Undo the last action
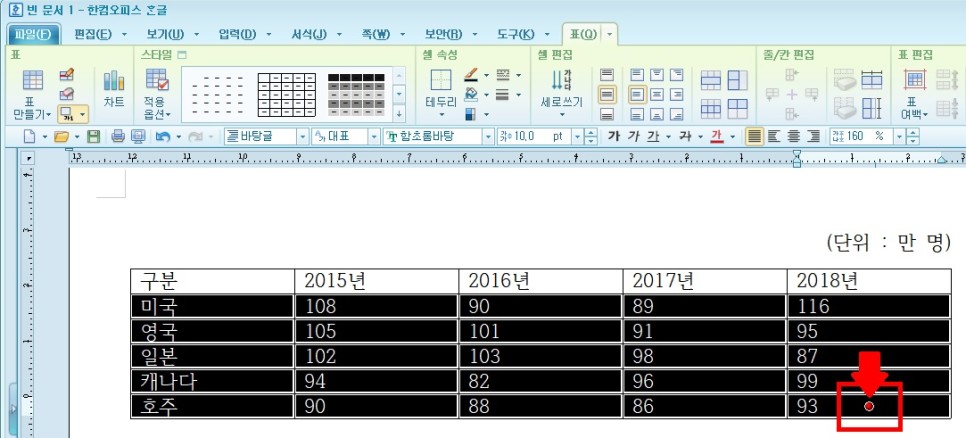The width and height of the screenshot is (966, 438). point(163,137)
